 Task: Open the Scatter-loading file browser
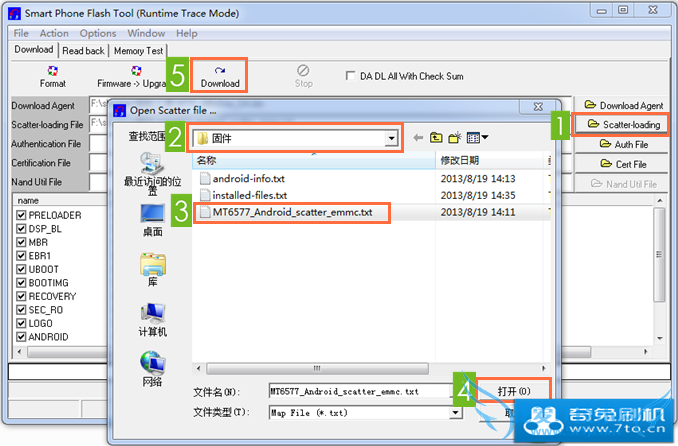click(x=621, y=125)
